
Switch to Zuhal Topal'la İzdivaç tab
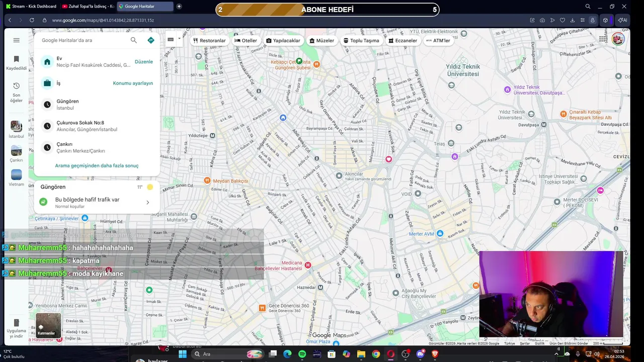[x=88, y=7]
